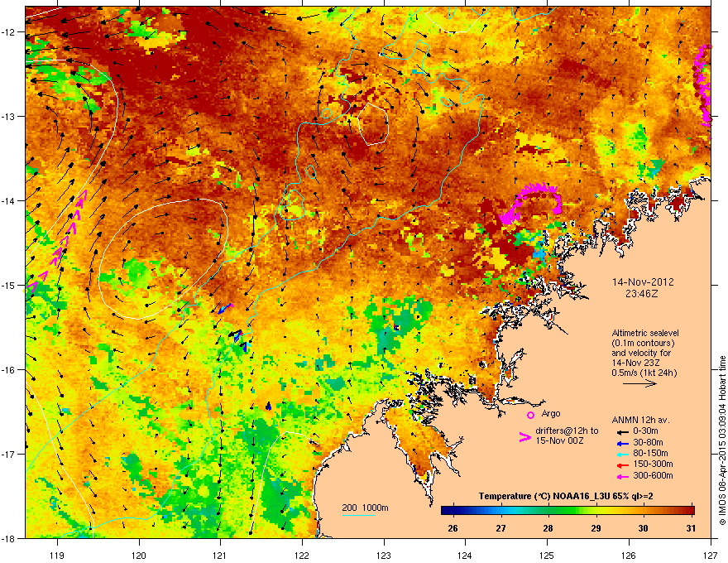Click the latitude axis label -18
Image resolution: width=728 pixels, height=563 pixels.
8,538
